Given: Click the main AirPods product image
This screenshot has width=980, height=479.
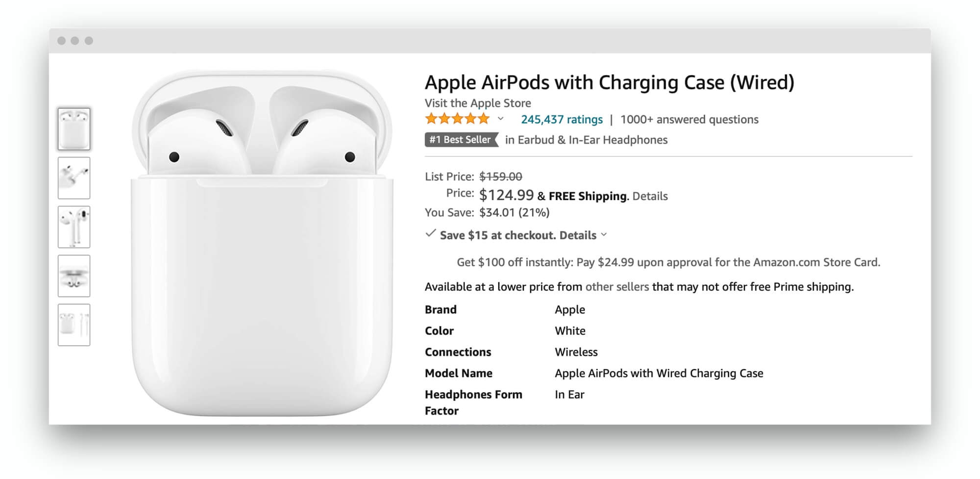Looking at the screenshot, I should tap(262, 243).
